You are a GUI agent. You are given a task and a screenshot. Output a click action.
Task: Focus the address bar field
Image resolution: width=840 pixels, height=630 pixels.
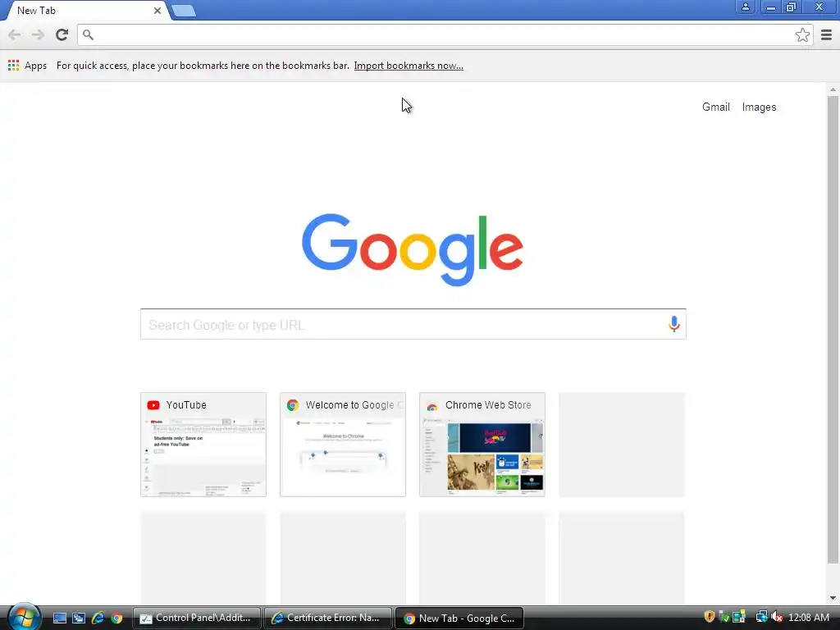tap(445, 35)
